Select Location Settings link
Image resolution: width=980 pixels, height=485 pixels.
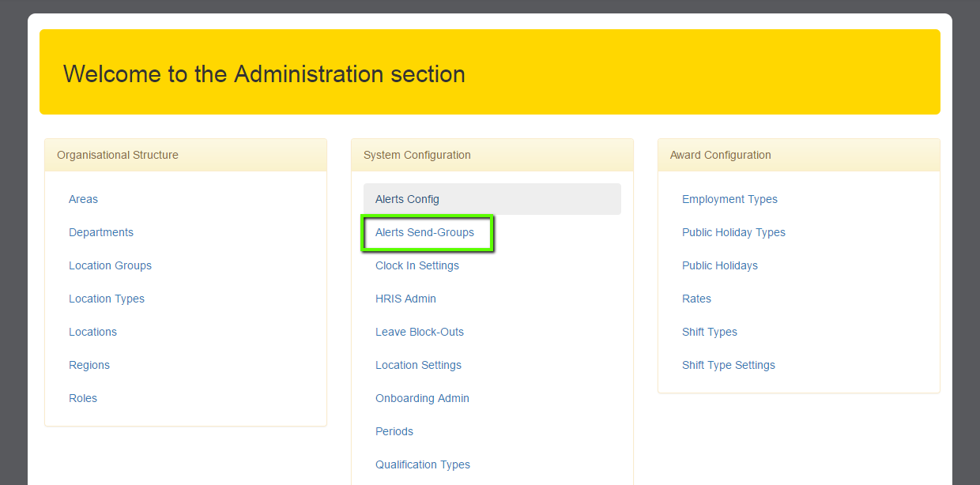418,365
